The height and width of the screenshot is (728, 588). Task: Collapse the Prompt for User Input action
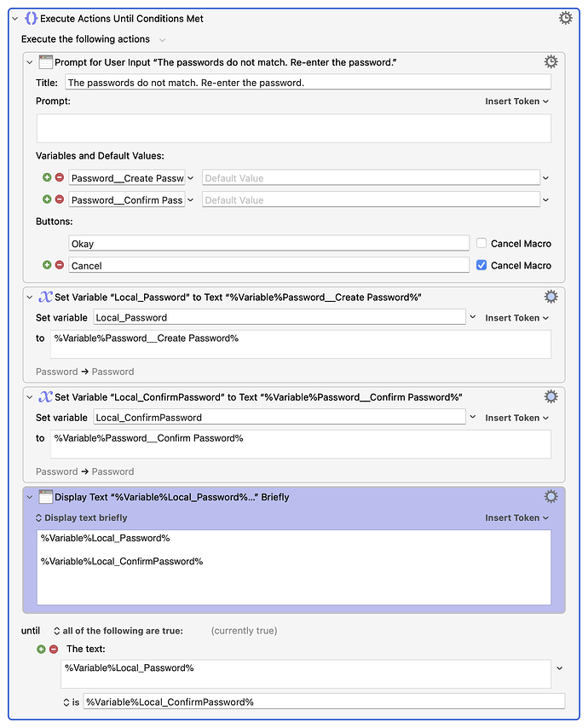tap(30, 62)
